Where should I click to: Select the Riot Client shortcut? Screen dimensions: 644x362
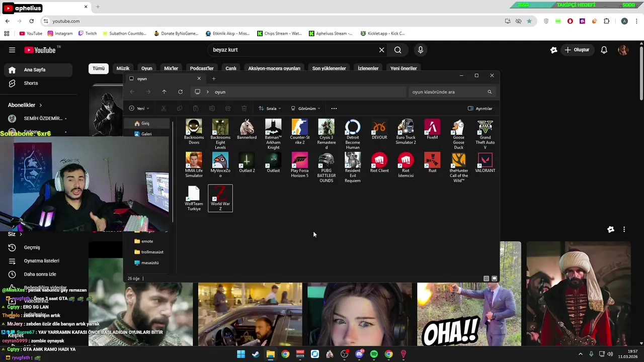pyautogui.click(x=379, y=163)
